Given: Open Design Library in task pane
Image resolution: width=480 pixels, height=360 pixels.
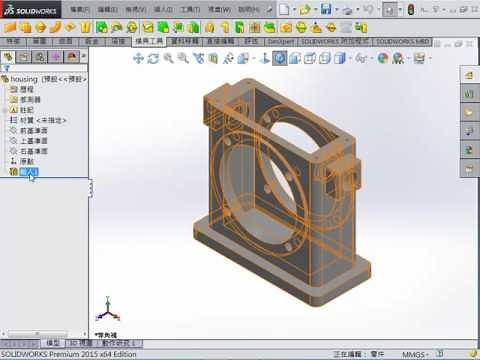Looking at the screenshot, I should tap(469, 94).
